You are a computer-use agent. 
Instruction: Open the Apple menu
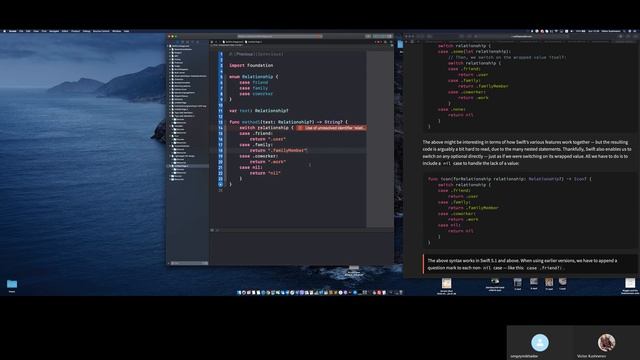click(4, 31)
